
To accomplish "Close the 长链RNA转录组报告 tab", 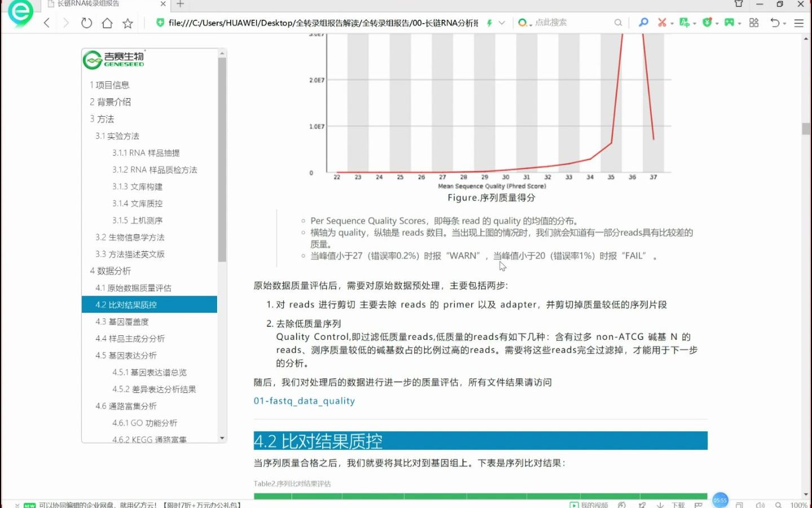I will click(x=164, y=4).
